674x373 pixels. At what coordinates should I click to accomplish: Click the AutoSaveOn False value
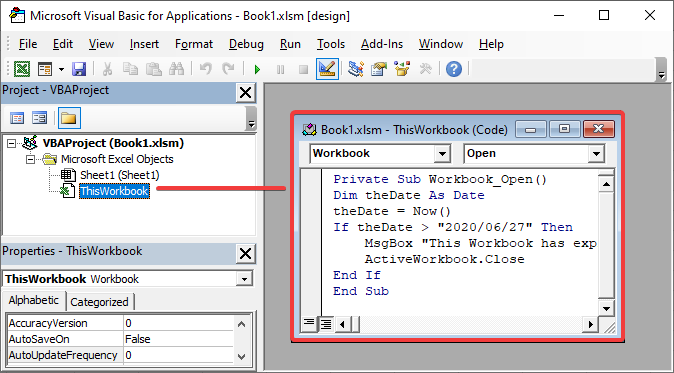(x=178, y=339)
